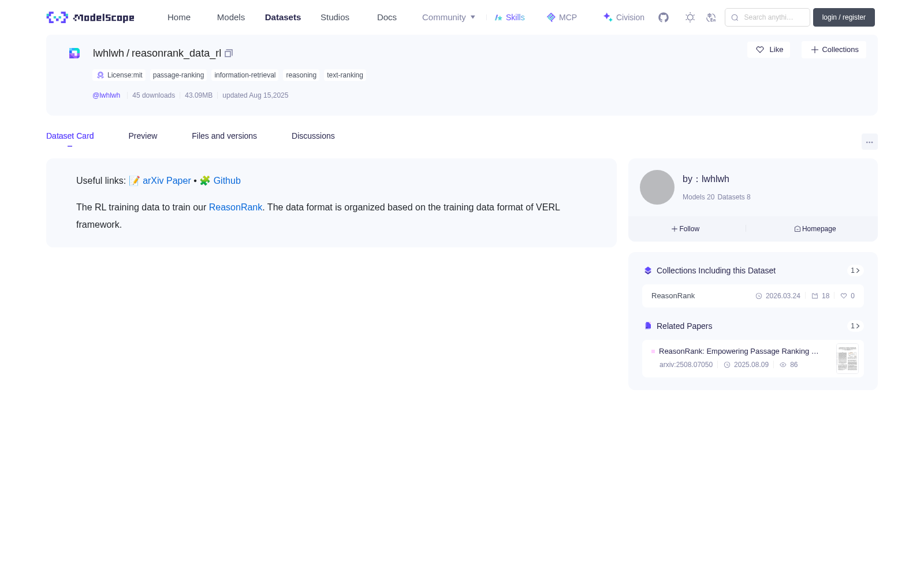
Task: Open the ReasonRank collection entry
Action: click(x=753, y=296)
